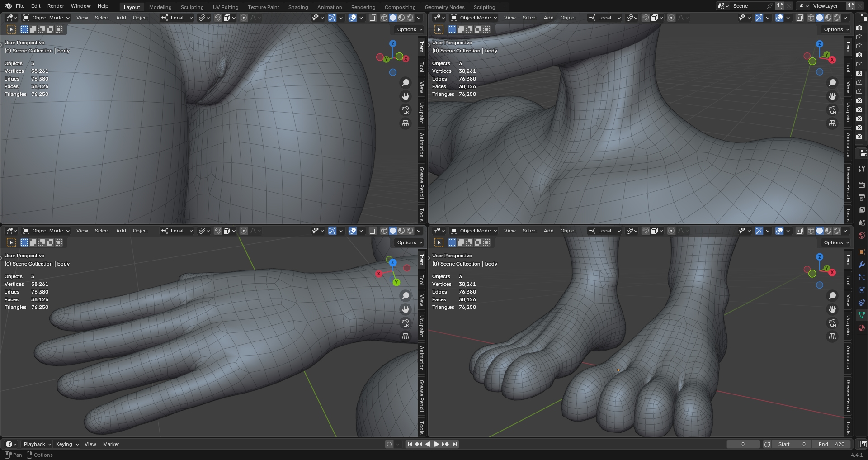Open the Render menu in top bar
868x460 pixels.
click(56, 6)
